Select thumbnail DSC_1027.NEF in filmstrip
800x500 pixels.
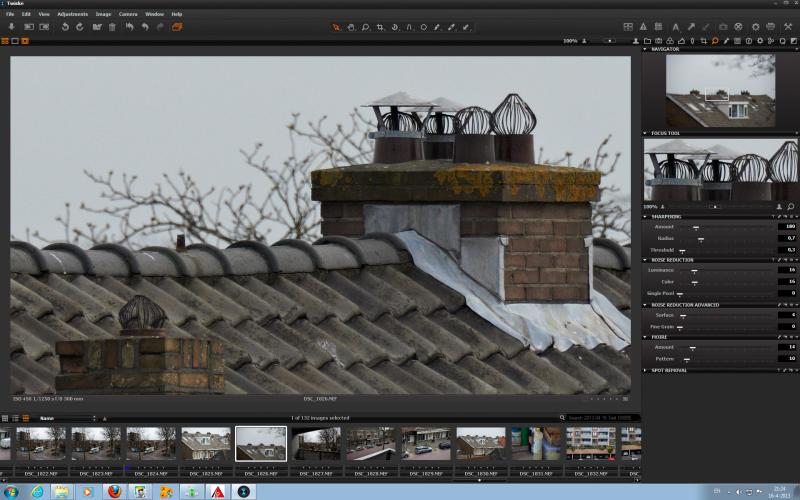click(x=316, y=444)
